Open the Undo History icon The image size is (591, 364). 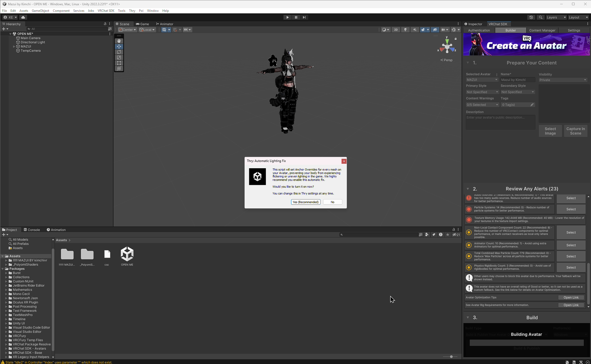(531, 17)
